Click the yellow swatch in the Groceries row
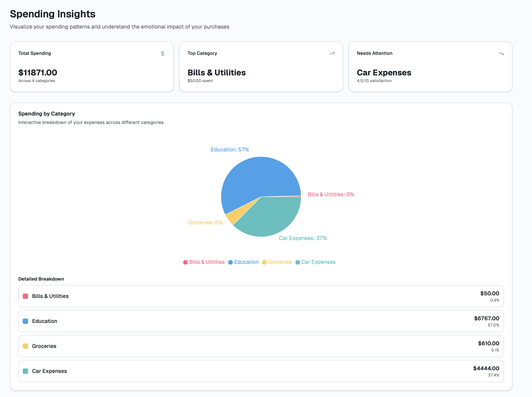Image resolution: width=532 pixels, height=397 pixels. coord(25,346)
